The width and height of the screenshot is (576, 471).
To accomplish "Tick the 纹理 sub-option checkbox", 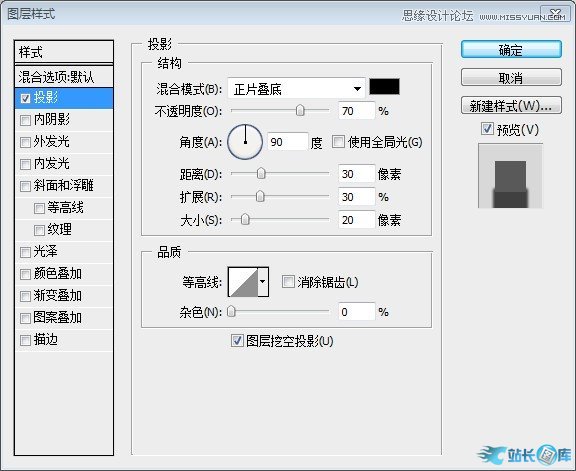I will tap(39, 230).
